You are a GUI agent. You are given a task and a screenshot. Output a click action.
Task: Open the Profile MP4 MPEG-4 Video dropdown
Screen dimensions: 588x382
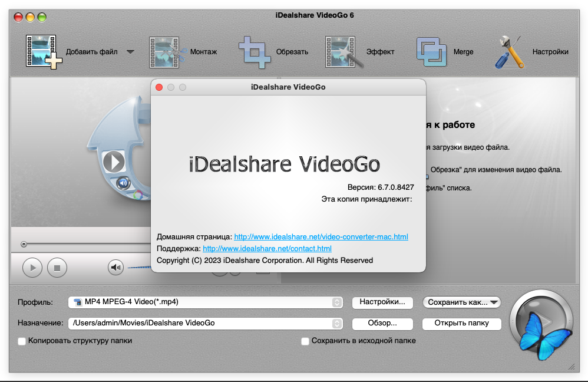pos(205,302)
